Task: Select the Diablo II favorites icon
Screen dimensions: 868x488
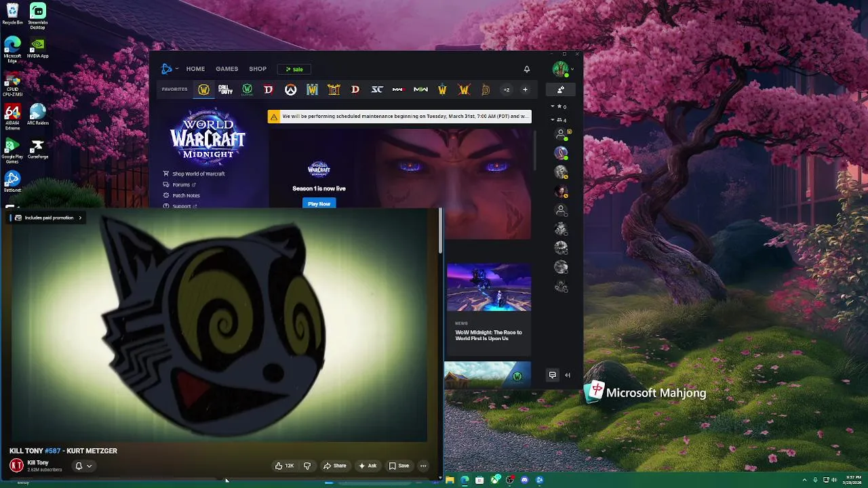Action: pos(334,89)
